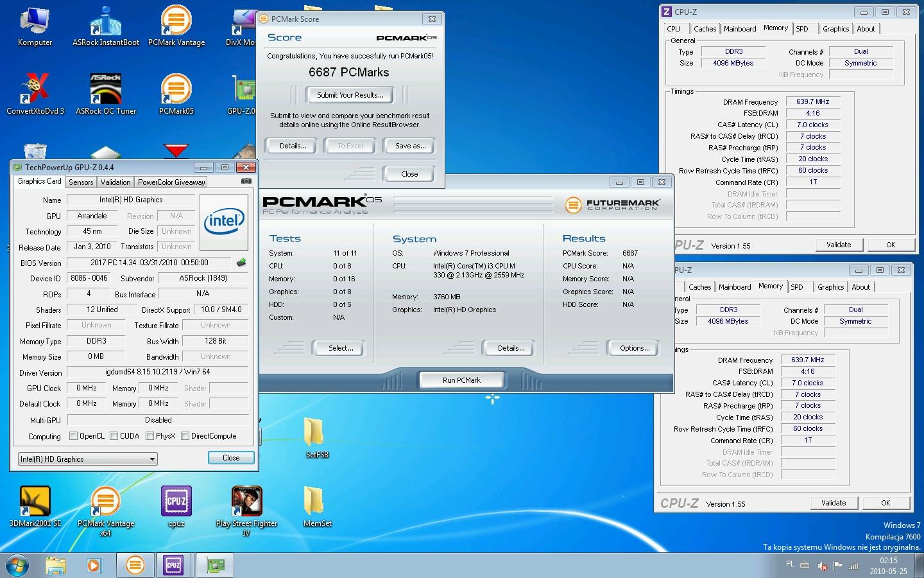This screenshot has height=578, width=924.
Task: Open PCMark05 desktop shortcut
Action: pos(176,95)
